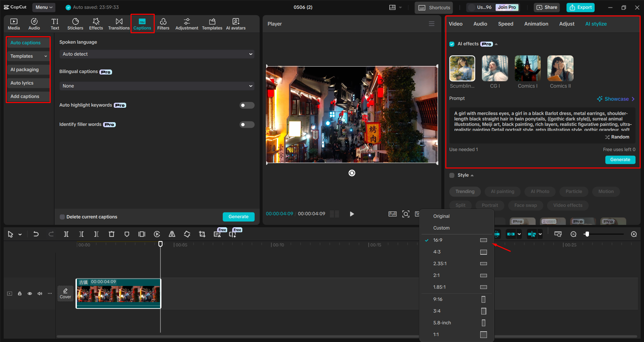
Task: Generate captions with the Generate button
Action: click(x=238, y=216)
